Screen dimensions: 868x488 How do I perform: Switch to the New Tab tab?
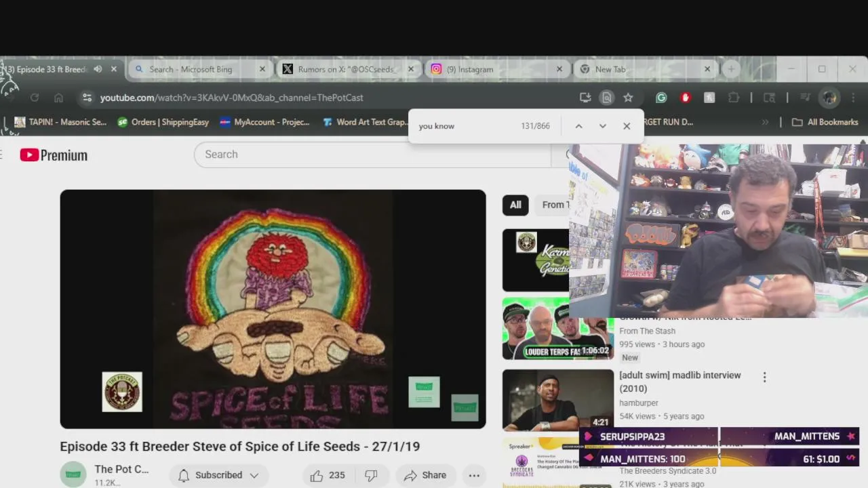click(x=644, y=69)
